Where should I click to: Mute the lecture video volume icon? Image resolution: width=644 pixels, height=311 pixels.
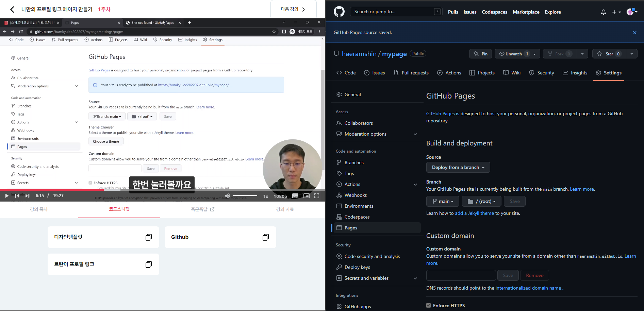tap(227, 196)
